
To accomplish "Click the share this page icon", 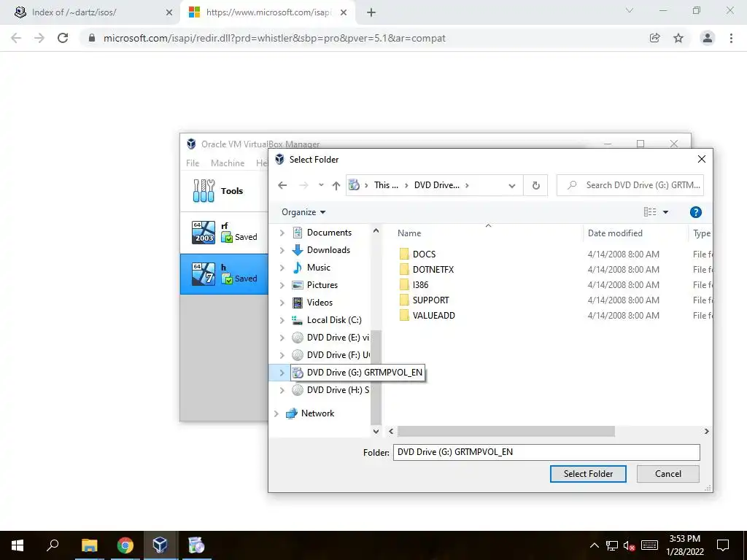I will coord(655,38).
